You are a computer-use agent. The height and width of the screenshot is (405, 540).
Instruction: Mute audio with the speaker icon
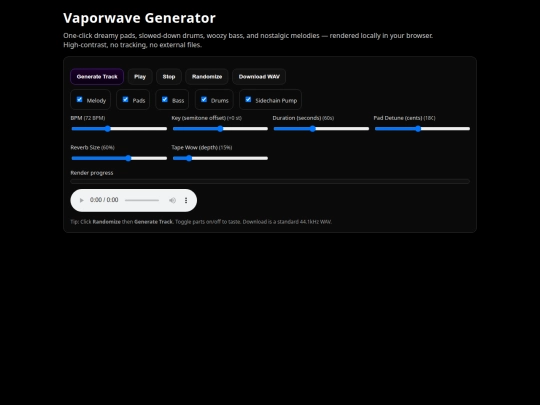[173, 200]
